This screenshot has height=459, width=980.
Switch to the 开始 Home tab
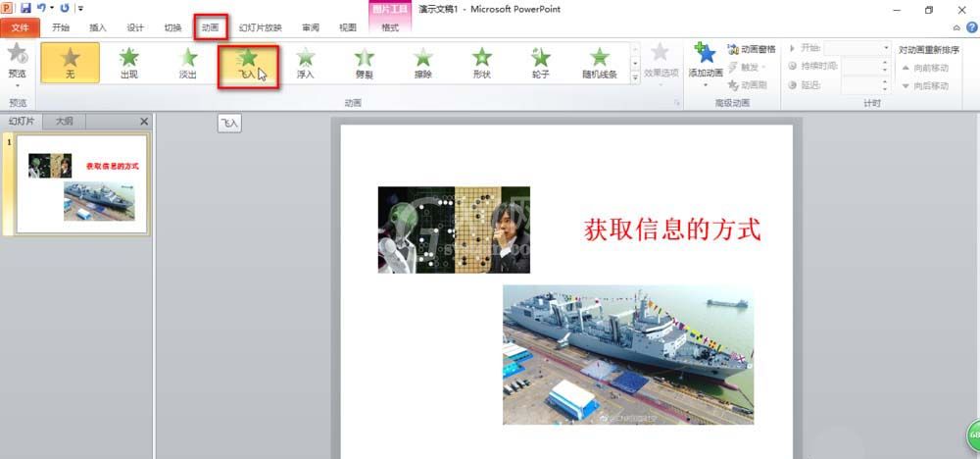pos(61,27)
